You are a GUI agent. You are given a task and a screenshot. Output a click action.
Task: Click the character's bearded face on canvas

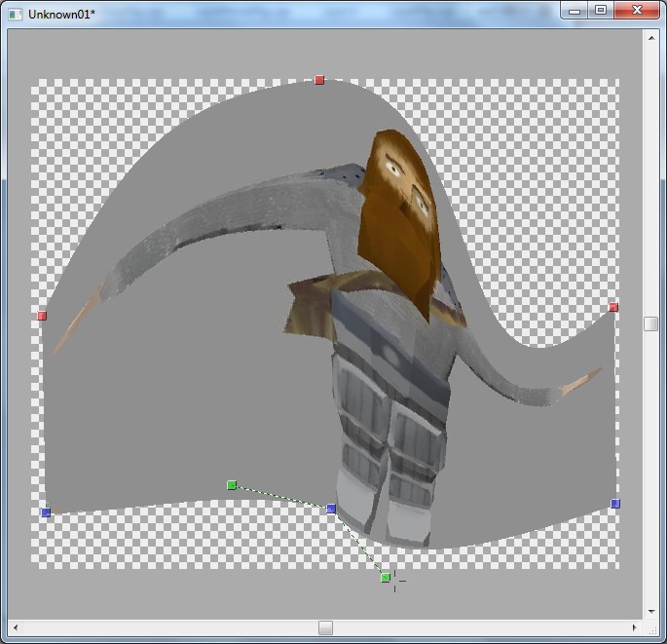pos(399,209)
